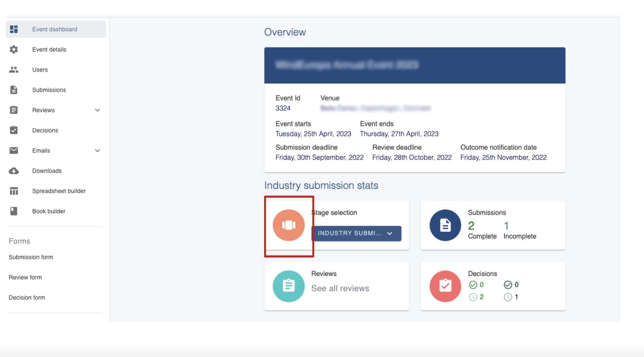The image size is (644, 357).
Task: Click the Industry submission stats heading
Action: 321,185
